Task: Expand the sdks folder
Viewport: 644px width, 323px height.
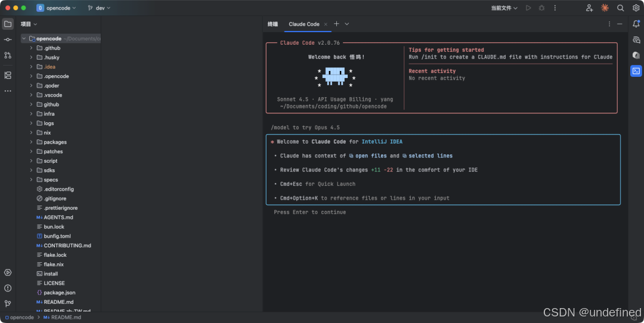Action: 31,170
